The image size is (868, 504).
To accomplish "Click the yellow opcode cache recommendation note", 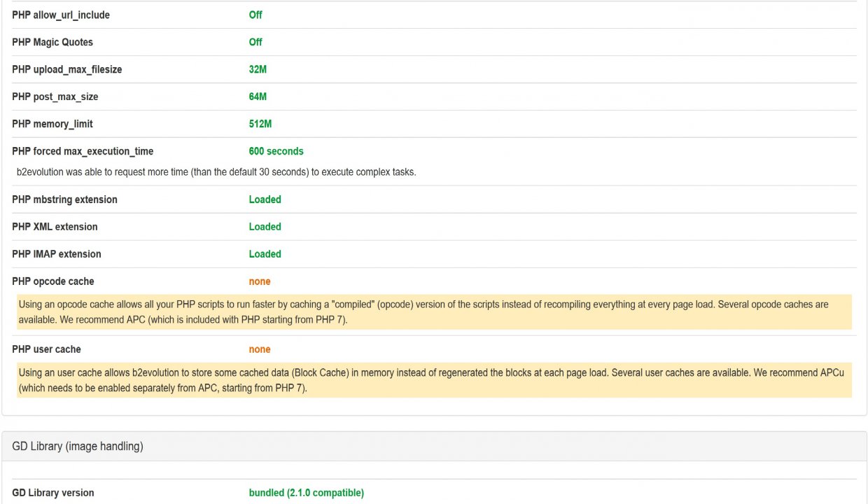I will click(x=434, y=312).
